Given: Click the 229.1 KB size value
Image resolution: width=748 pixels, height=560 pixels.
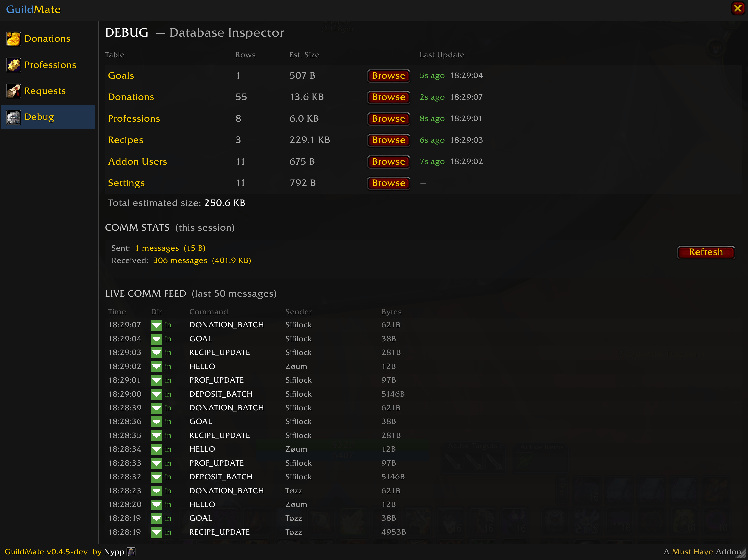Looking at the screenshot, I should pos(309,140).
